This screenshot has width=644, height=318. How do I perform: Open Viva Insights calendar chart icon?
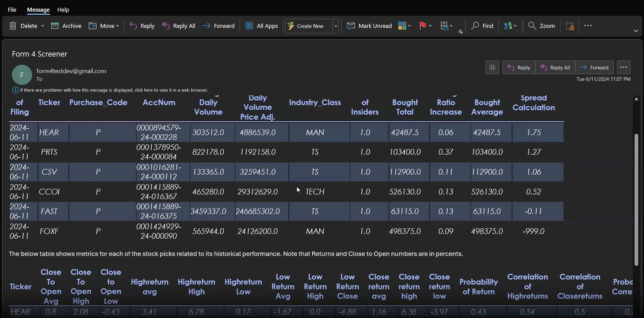click(570, 26)
